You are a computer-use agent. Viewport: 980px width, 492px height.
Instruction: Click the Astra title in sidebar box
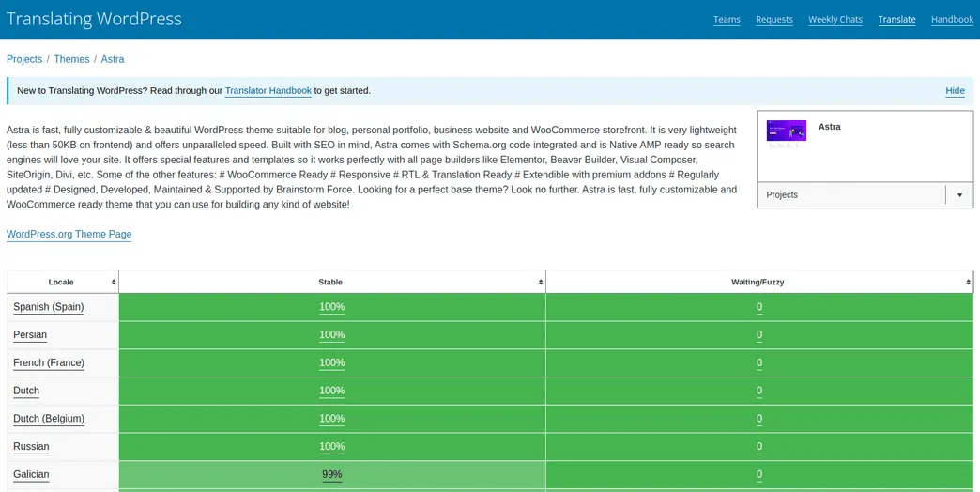(830, 126)
